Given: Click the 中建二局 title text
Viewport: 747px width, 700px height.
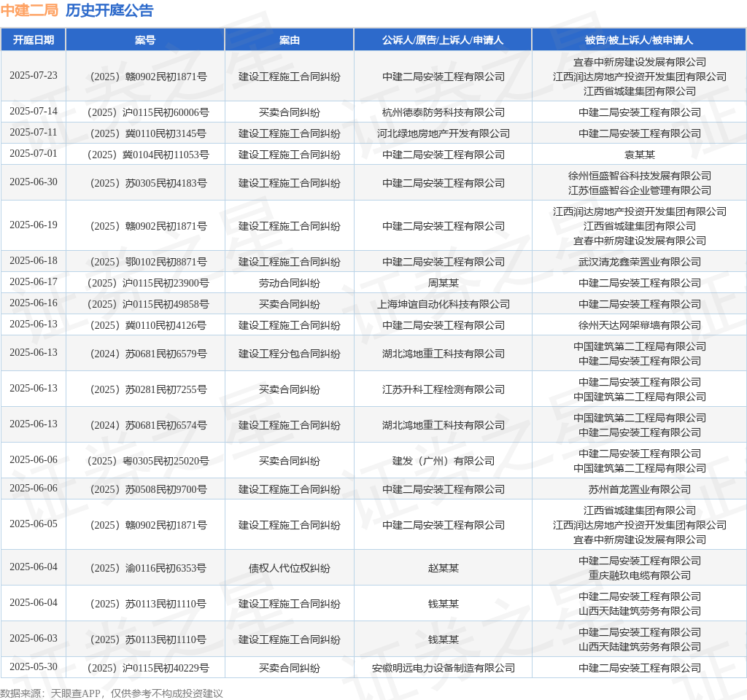Looking at the screenshot, I should (x=29, y=10).
